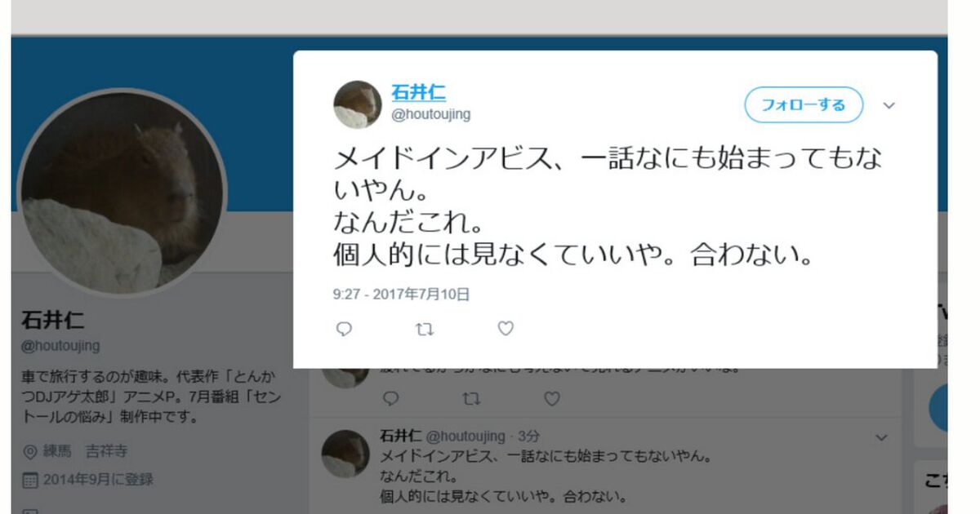Reply to the Made in Abyss tweet in popup
The height and width of the screenshot is (514, 980).
[344, 329]
